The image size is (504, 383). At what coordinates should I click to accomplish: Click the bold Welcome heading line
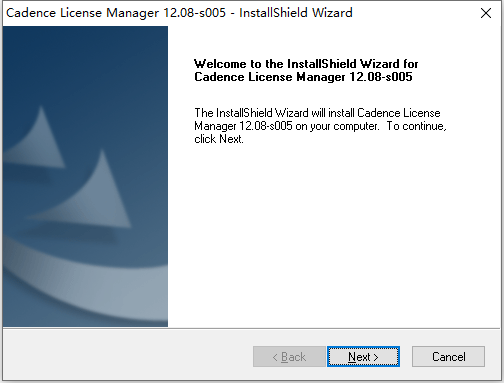[x=306, y=63]
